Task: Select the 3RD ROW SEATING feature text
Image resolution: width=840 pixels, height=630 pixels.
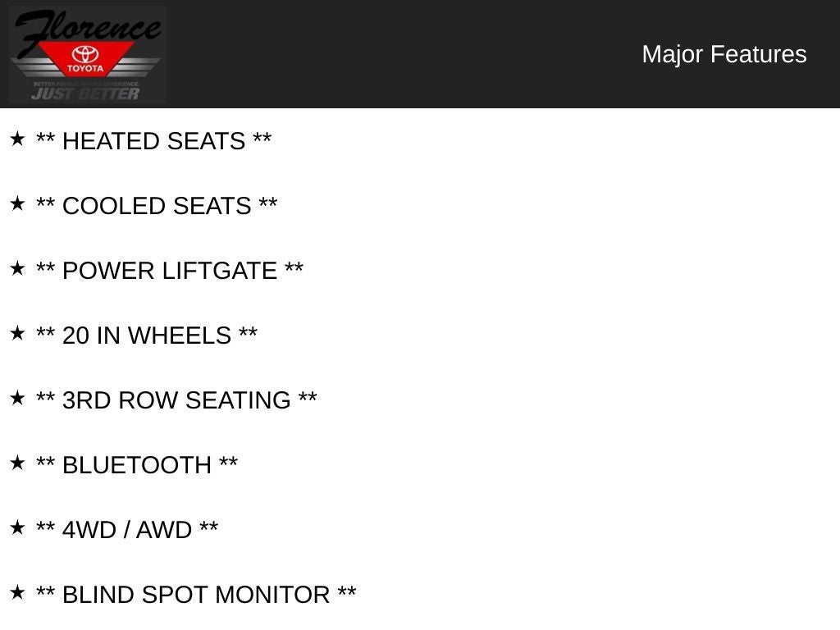Action: pyautogui.click(x=176, y=400)
